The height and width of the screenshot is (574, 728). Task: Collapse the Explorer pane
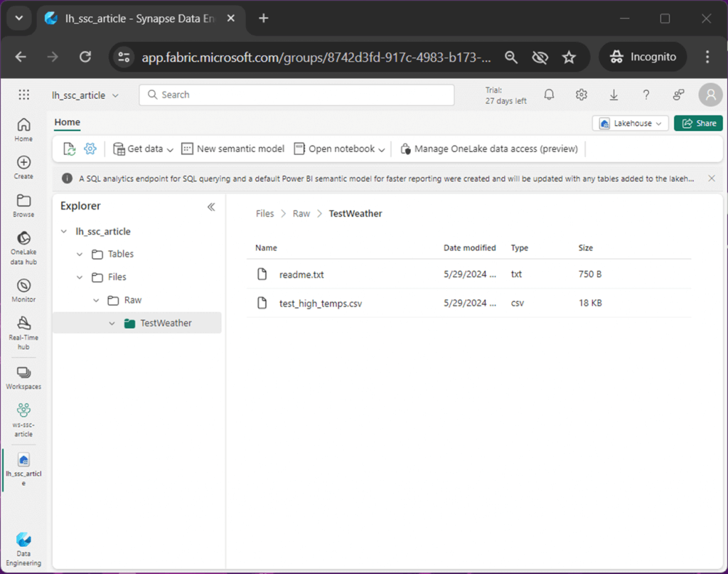point(211,207)
